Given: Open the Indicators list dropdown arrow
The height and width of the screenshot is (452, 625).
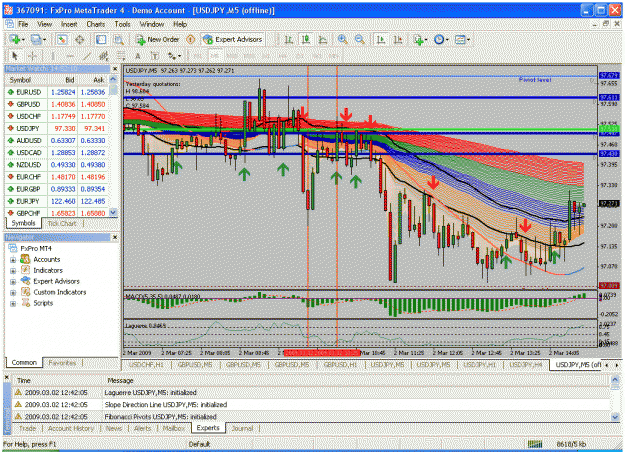Looking at the screenshot, I should click(426, 40).
